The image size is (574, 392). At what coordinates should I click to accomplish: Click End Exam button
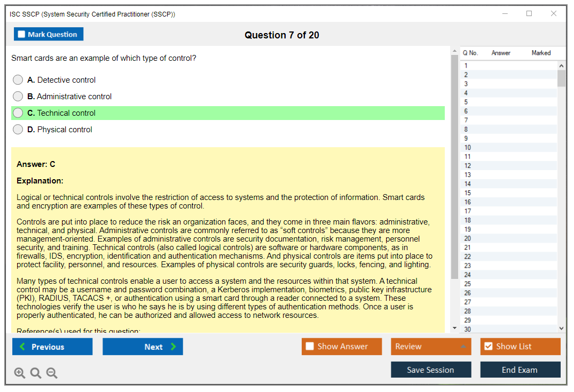tap(520, 370)
